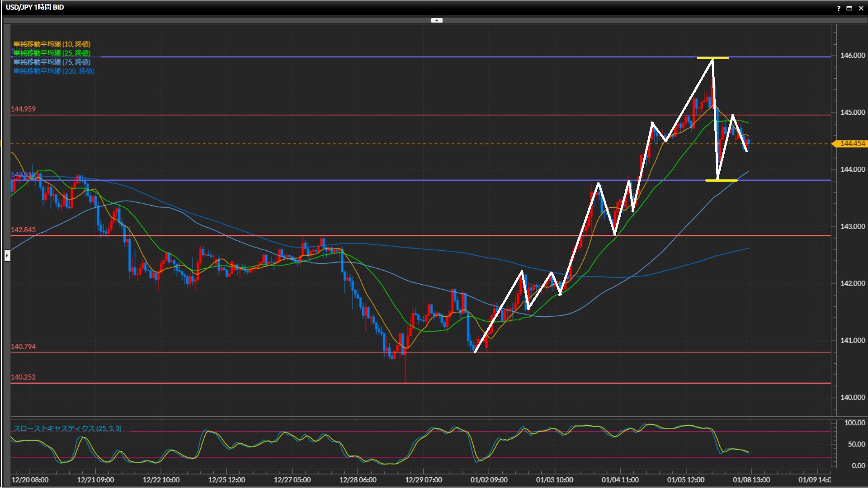Click the USD/JPY 1時間 BID title bar

[x=35, y=7]
